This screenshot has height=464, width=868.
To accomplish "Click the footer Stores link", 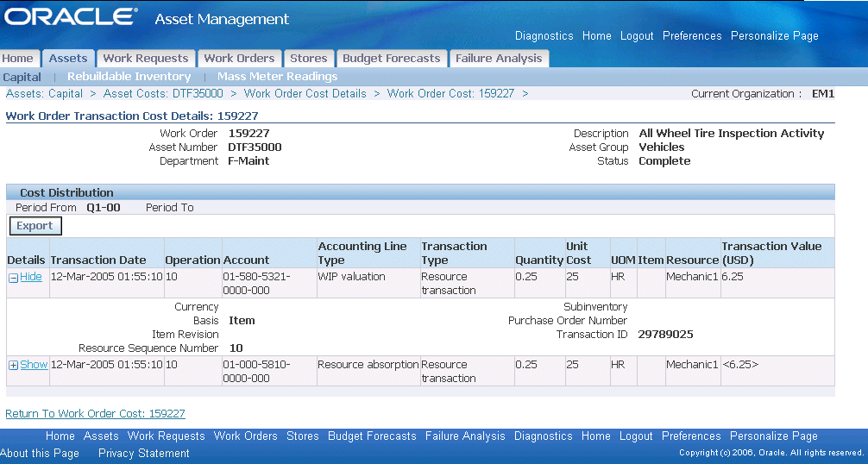I will [x=302, y=436].
